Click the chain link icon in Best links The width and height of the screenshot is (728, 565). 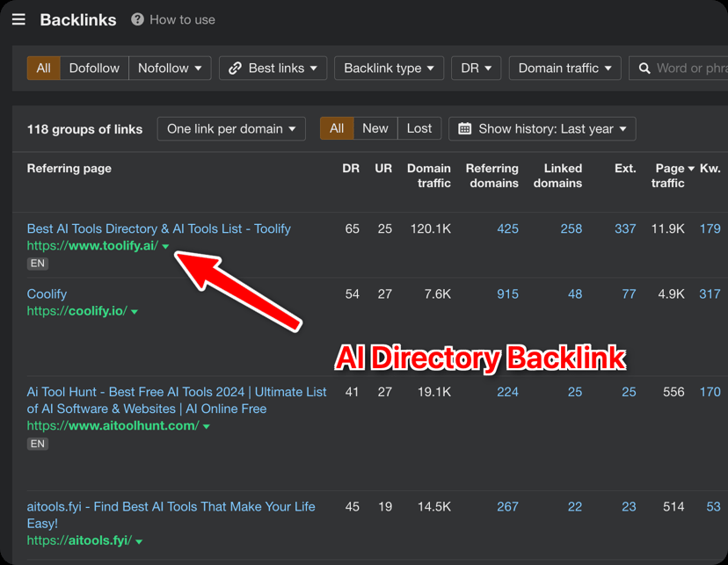point(235,68)
